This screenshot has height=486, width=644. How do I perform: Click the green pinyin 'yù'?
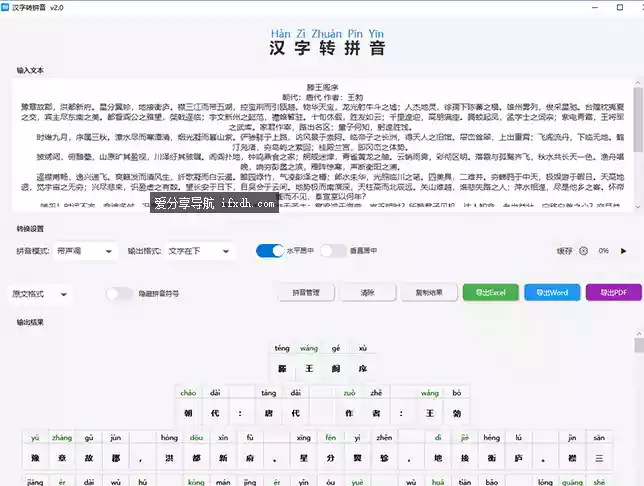click(35, 438)
